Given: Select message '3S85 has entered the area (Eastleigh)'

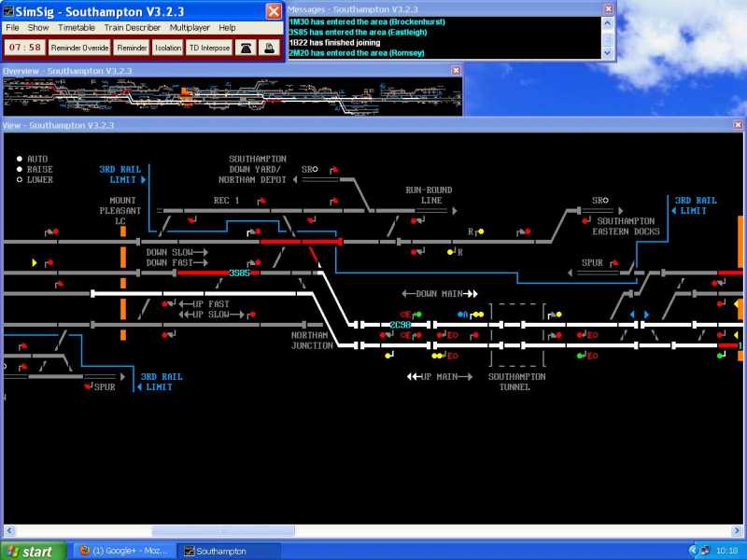Looking at the screenshot, I should pos(358,33).
